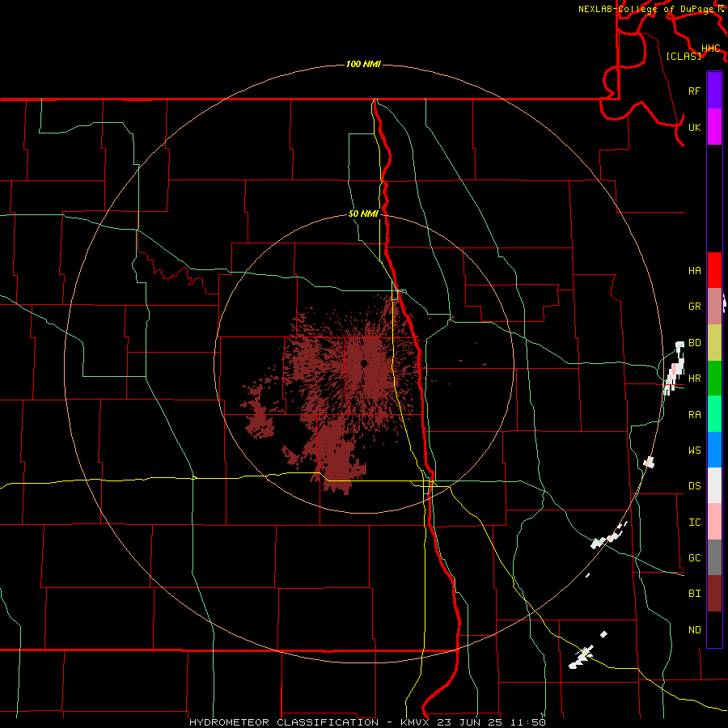Click the '100 NMI' range ring label
Image resolution: width=728 pixels, height=728 pixels.
coord(363,64)
